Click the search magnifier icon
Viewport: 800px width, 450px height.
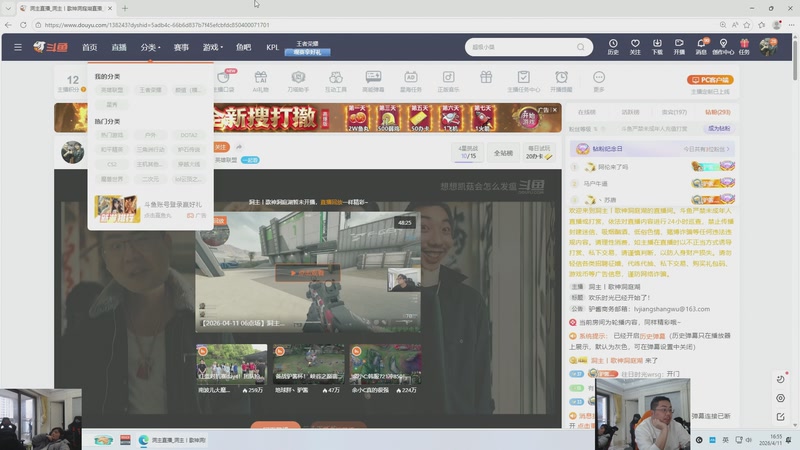pyautogui.click(x=581, y=47)
